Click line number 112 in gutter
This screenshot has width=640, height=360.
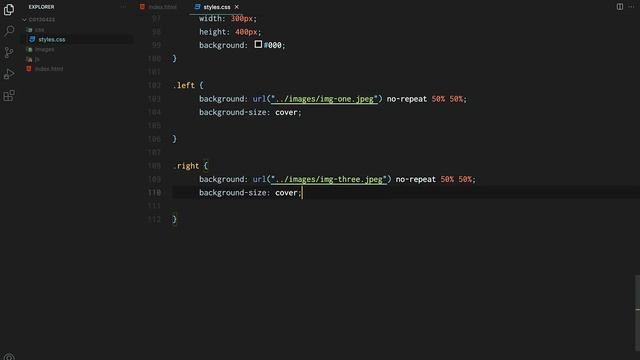point(154,219)
